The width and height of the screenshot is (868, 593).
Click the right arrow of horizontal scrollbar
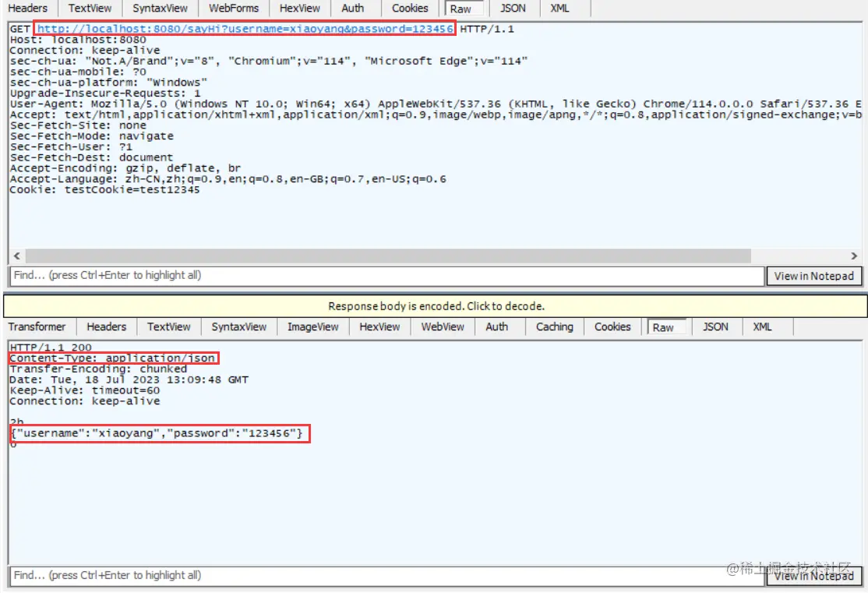pos(854,256)
